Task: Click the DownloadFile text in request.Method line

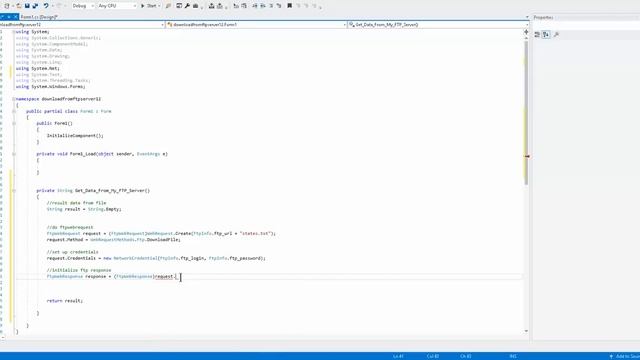Action: click(x=162, y=240)
